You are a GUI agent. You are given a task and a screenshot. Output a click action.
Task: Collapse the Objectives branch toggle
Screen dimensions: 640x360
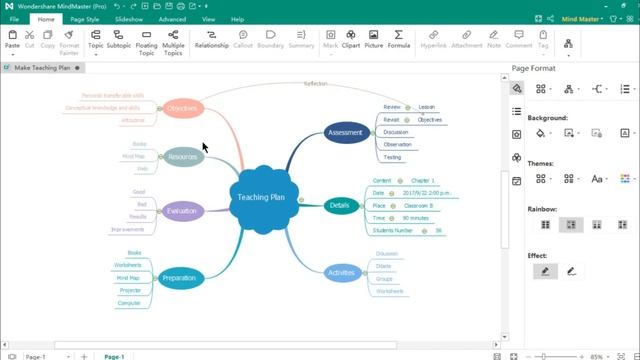[x=160, y=109]
